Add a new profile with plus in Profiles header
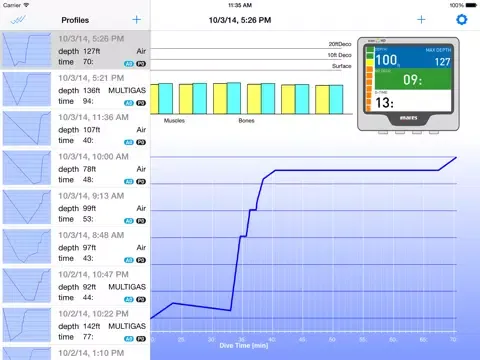The width and height of the screenshot is (480, 360). coord(136,20)
